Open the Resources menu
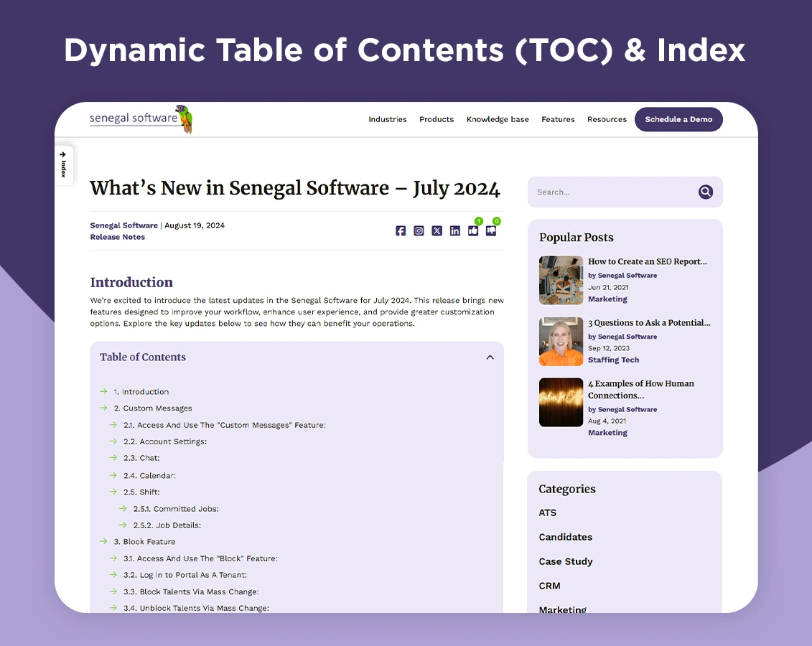The height and width of the screenshot is (646, 812). (x=607, y=120)
